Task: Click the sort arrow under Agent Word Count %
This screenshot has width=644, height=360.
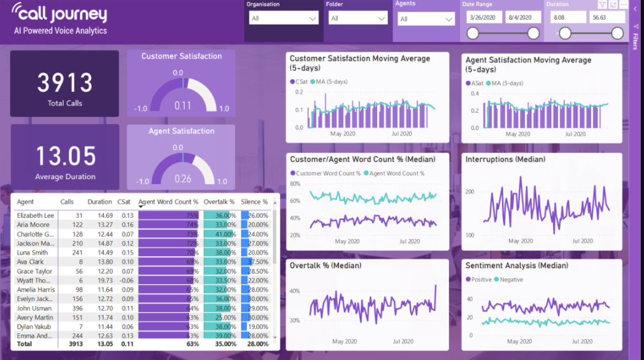Action: (x=141, y=206)
